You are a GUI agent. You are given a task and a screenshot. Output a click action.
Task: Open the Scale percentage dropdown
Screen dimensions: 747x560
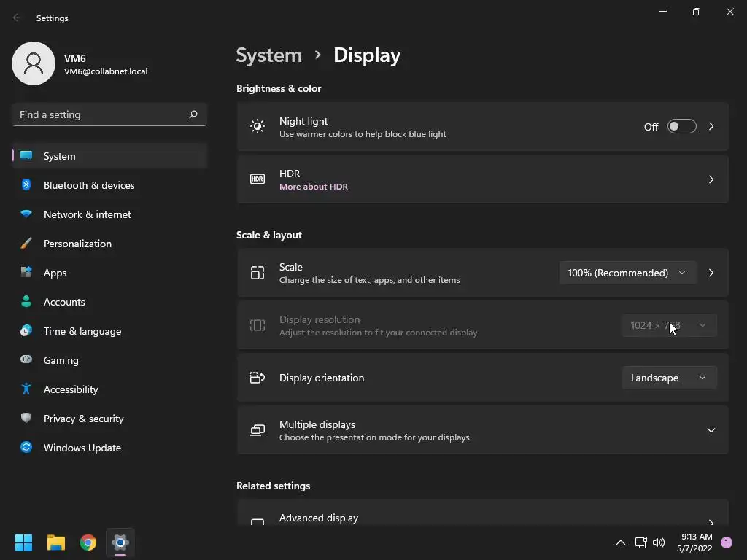(627, 273)
